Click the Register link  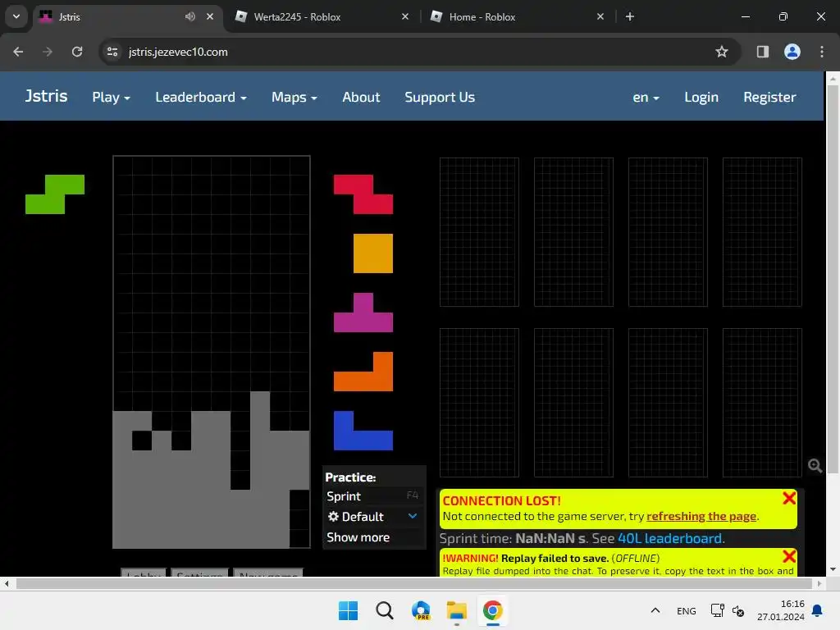pos(769,97)
